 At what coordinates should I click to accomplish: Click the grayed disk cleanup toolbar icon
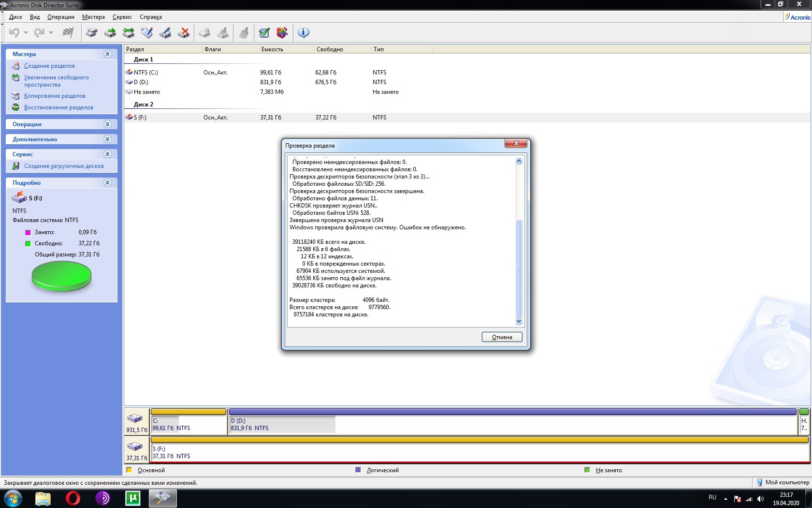click(x=223, y=32)
